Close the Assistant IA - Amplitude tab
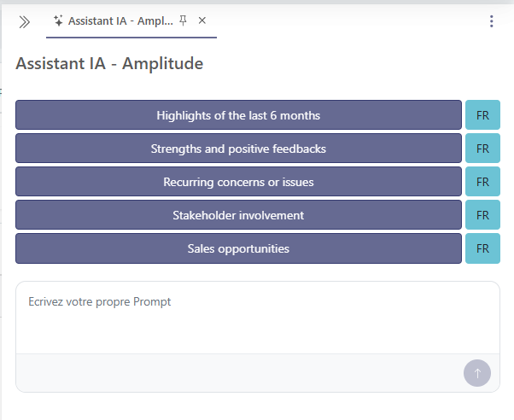Screen dimensions: 514x420 point(202,20)
